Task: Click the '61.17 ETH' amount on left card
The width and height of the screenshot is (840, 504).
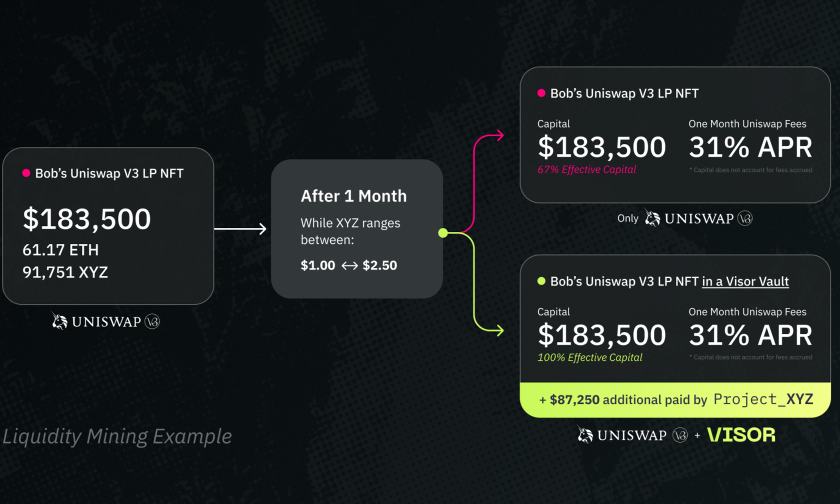Action: pos(60,249)
